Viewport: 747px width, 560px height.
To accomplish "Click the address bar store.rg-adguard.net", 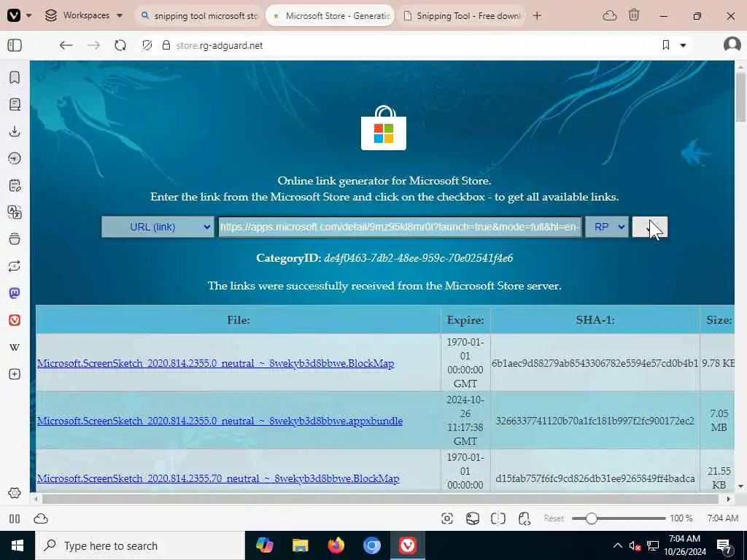I will [219, 45].
